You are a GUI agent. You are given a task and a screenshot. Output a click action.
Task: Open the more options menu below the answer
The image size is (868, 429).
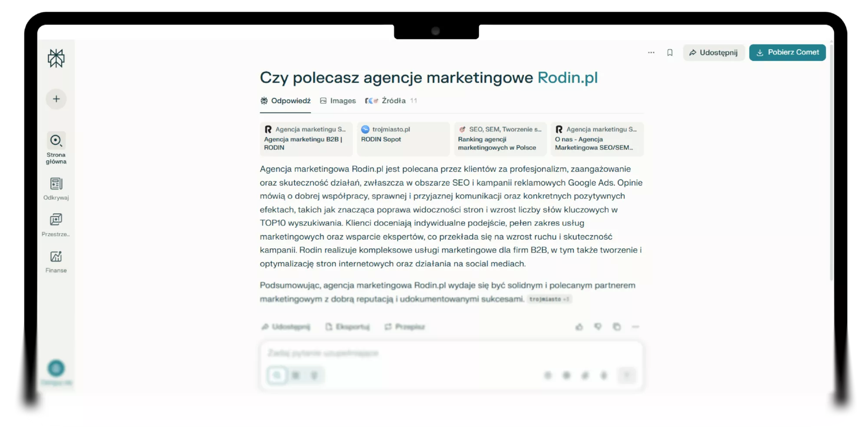tap(635, 327)
